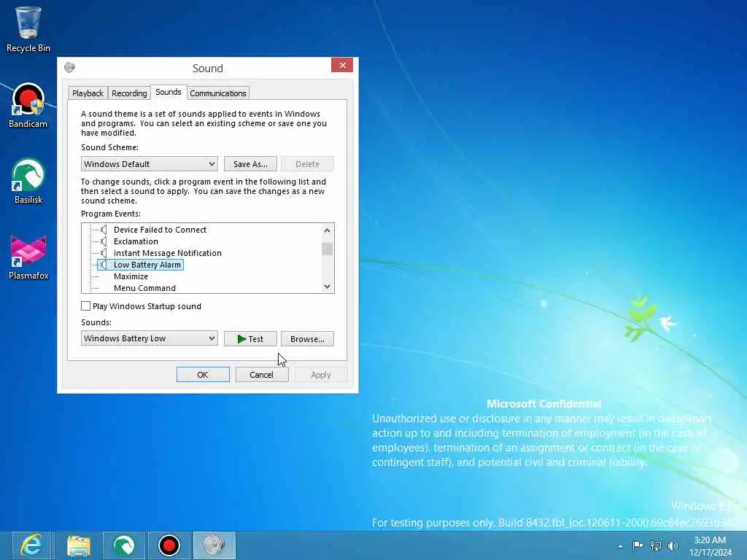
Task: Open Internet Explorer from the taskbar
Action: (x=32, y=545)
